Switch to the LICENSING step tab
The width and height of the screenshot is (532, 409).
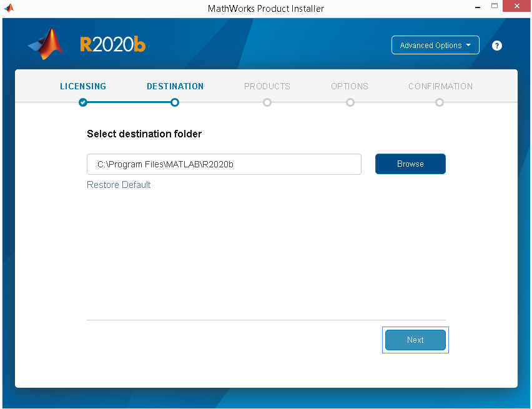(x=83, y=86)
